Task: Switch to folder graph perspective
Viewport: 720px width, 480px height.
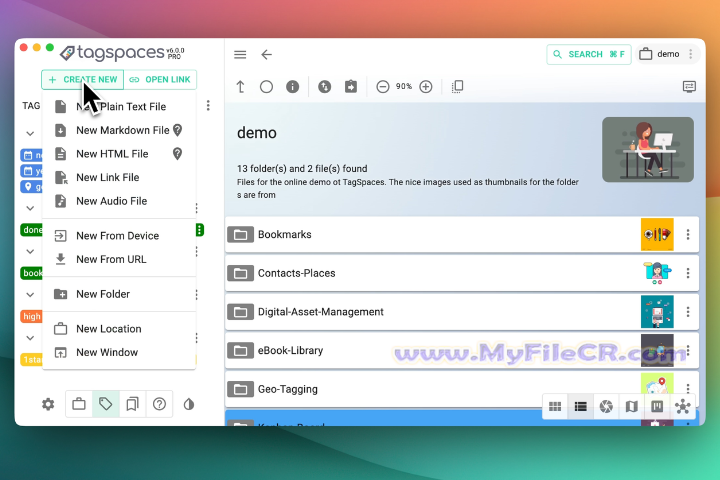Action: 683,406
